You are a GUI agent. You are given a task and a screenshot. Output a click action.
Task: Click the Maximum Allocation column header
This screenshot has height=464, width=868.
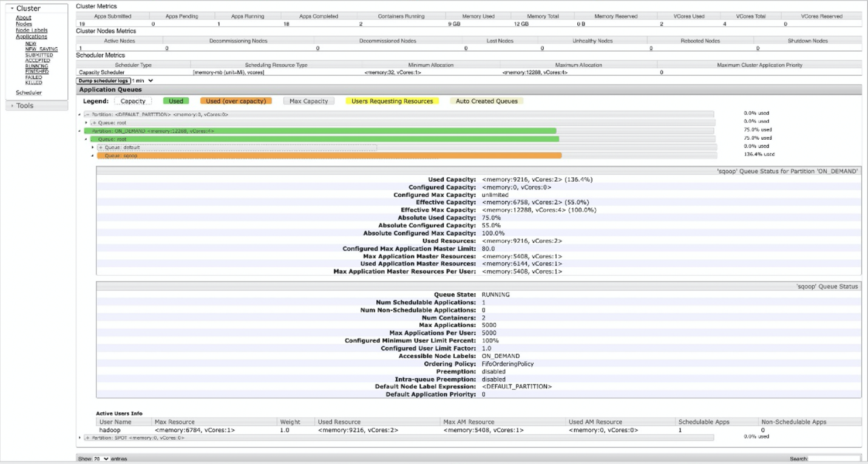[x=578, y=65]
